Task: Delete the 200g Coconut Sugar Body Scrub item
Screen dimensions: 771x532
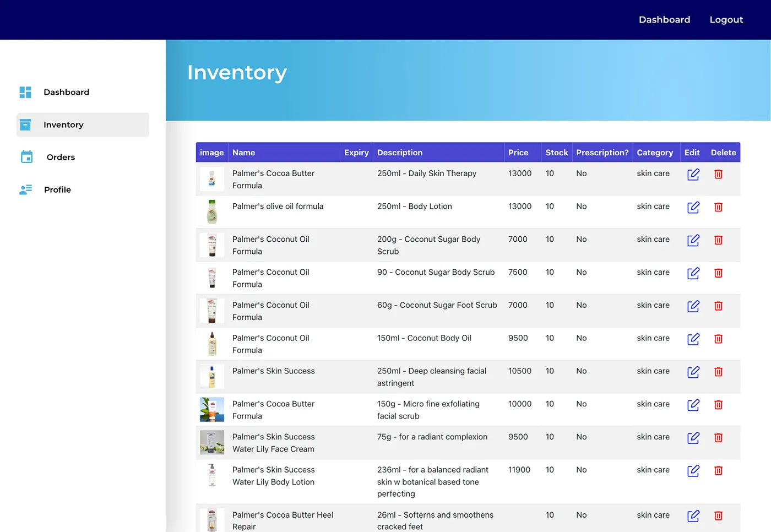Action: [718, 240]
